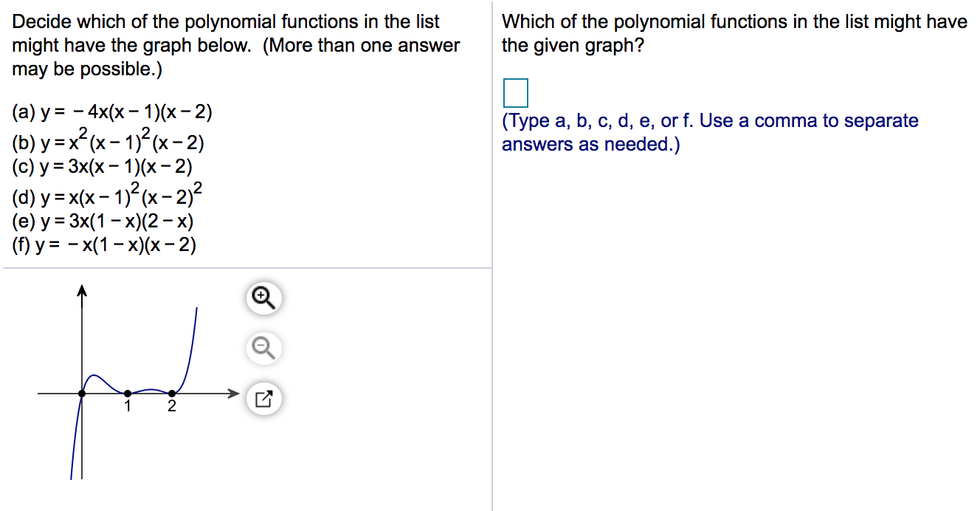Click the plotted point at x = 2
The width and height of the screenshot is (980, 511).
[x=170, y=393]
